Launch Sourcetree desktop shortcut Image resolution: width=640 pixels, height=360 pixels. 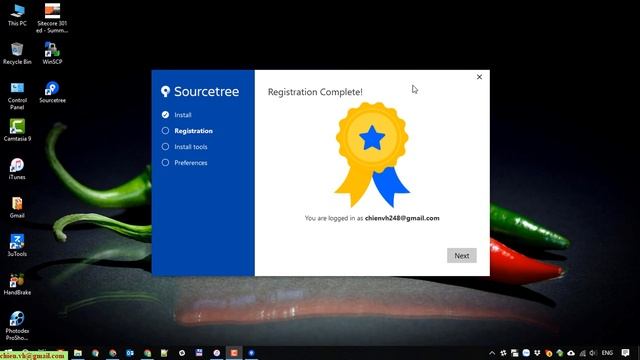52,92
